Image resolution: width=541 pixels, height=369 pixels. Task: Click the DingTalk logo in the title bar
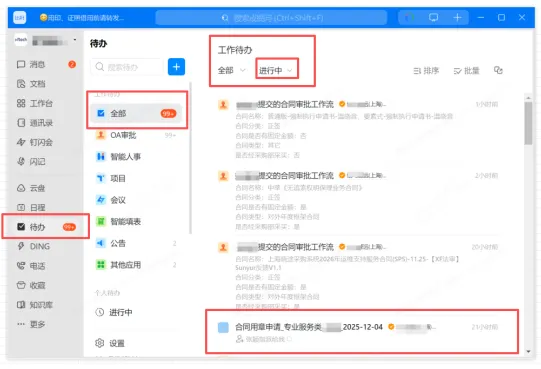[x=20, y=18]
